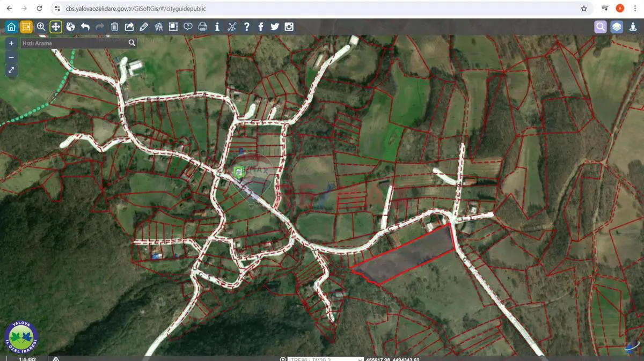
Task: Toggle fullscreen map with the arrows button
Action: [x=11, y=70]
